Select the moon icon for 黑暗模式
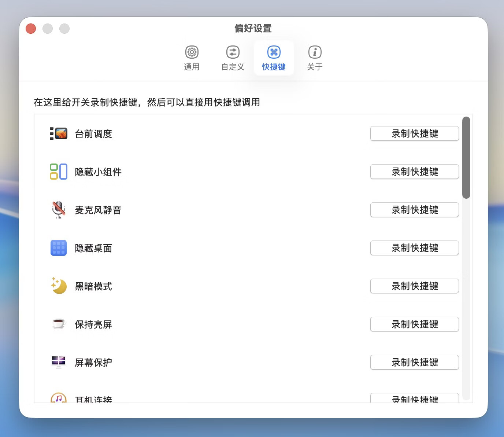The image size is (504, 437). [58, 286]
